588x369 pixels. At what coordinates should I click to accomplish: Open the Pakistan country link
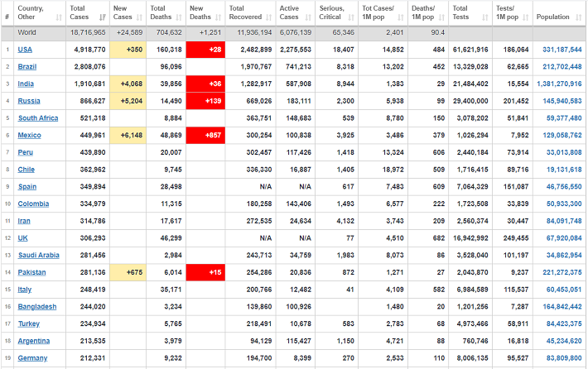(31, 272)
